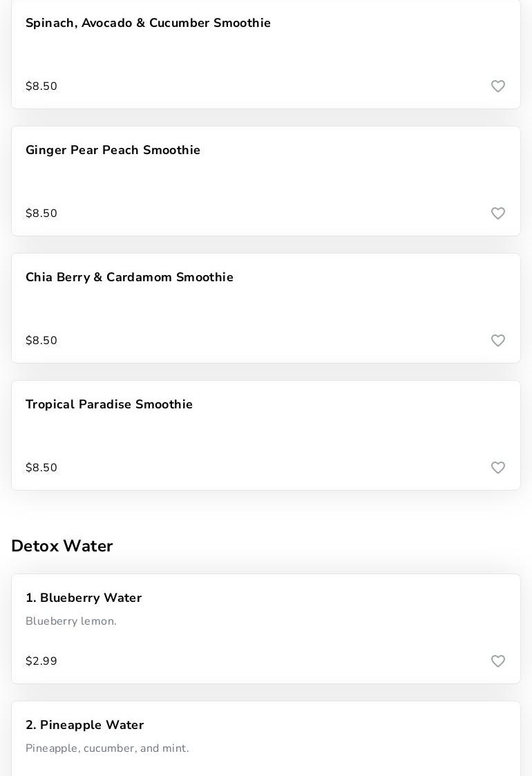532x776 pixels.
Task: Click the "Pineapple, cucumber, and mint." description
Action: 107,748
